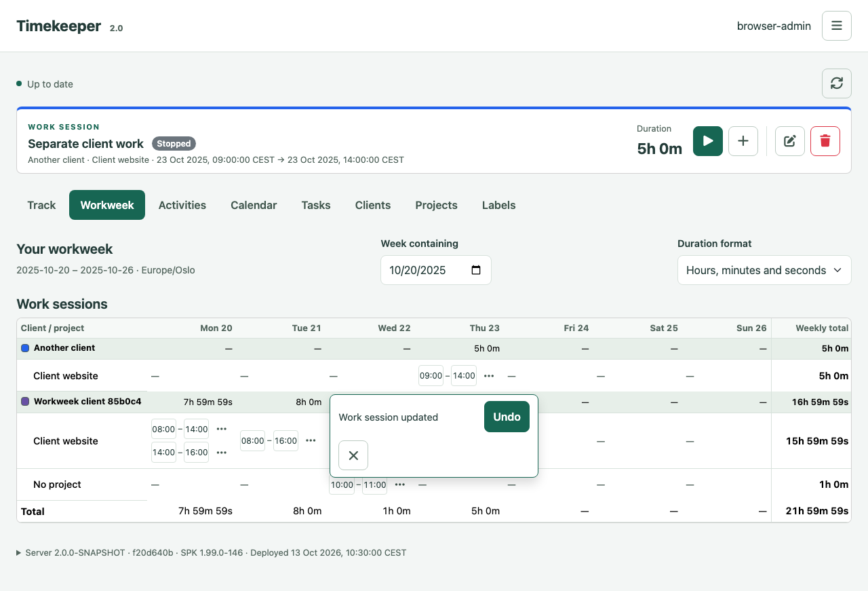This screenshot has width=868, height=591.
Task: Dismiss the Work session updated notification
Action: pos(353,455)
